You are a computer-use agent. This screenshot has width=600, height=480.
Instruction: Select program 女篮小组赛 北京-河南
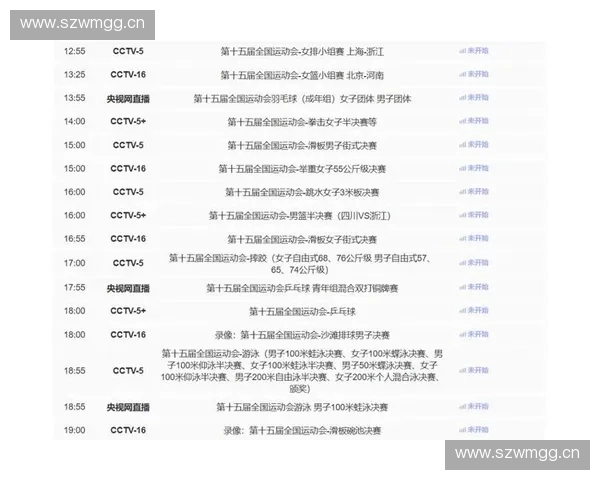click(302, 75)
